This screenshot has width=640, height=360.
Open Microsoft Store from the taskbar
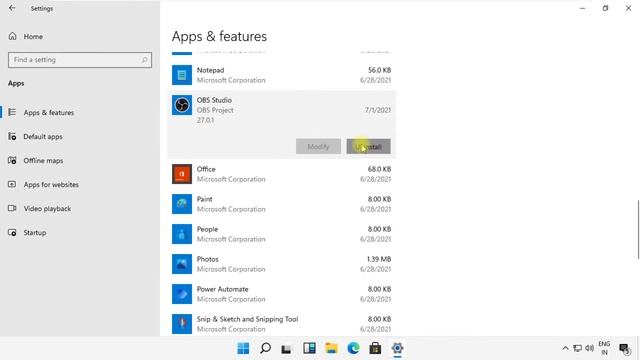[375, 348]
